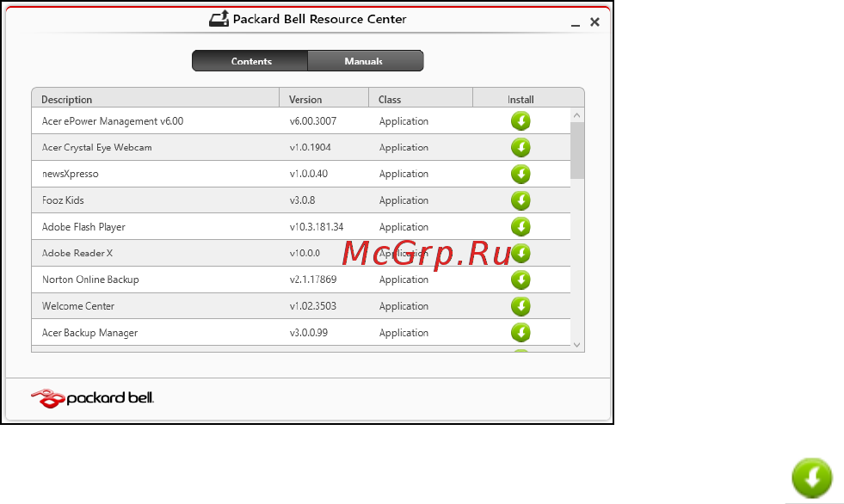Switch to the Manuals tab
844x504 pixels.
pos(366,61)
